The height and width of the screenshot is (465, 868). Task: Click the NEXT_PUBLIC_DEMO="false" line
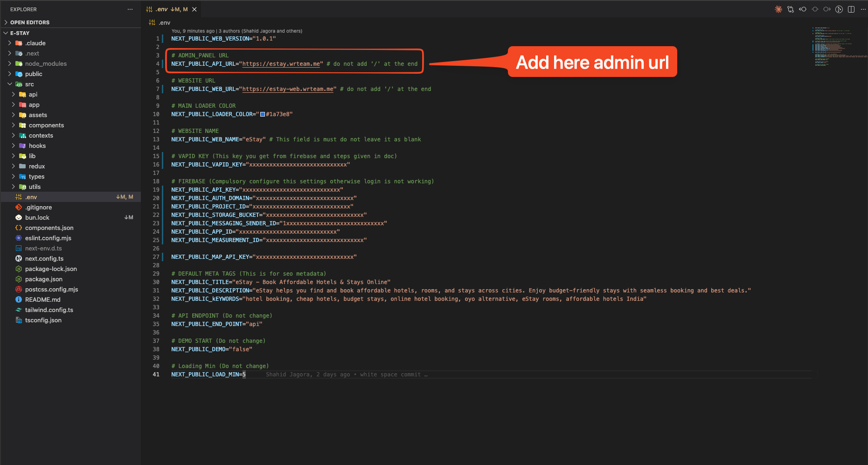click(x=212, y=349)
